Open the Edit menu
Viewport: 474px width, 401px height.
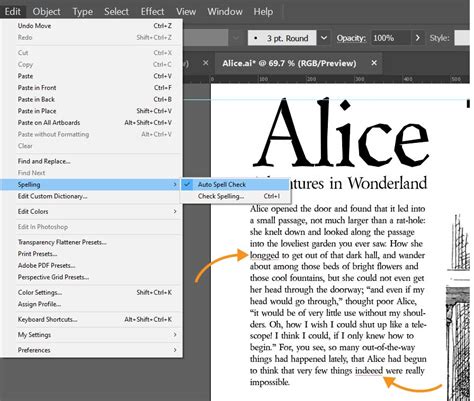tap(12, 11)
